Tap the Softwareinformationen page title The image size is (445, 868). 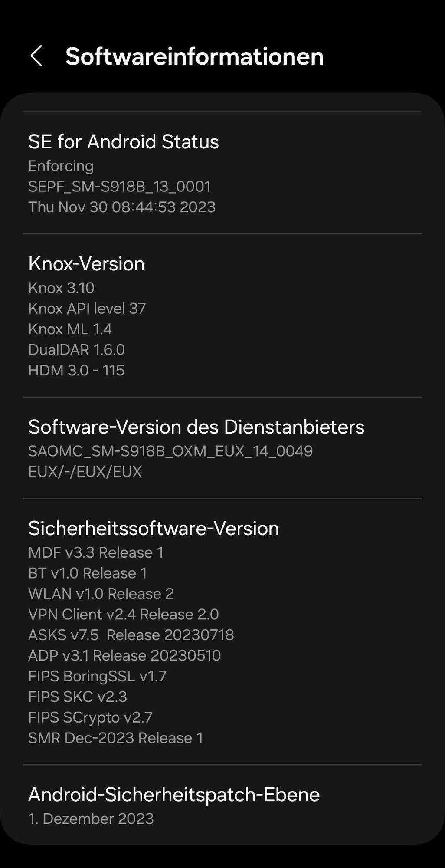(x=194, y=56)
